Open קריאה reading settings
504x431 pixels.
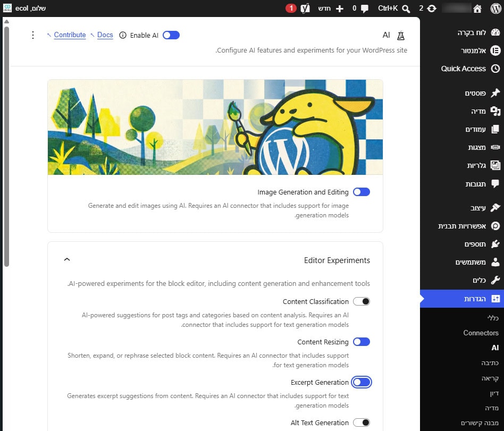[x=490, y=378]
